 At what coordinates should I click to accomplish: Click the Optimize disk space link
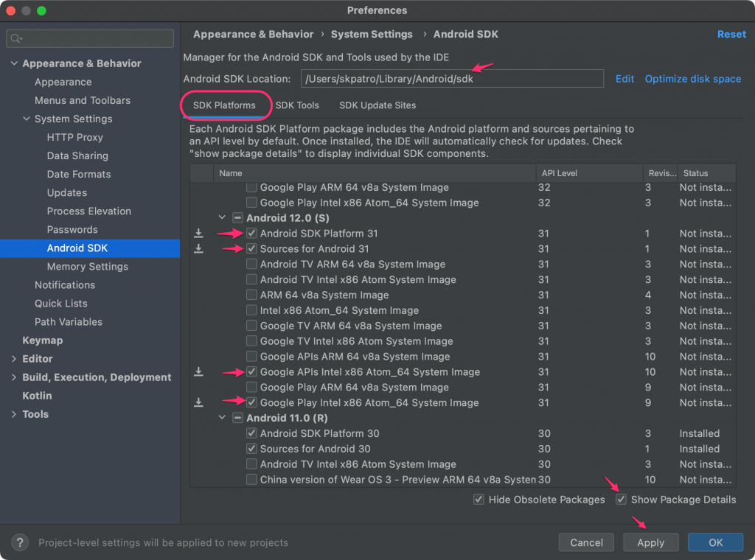[x=692, y=79]
